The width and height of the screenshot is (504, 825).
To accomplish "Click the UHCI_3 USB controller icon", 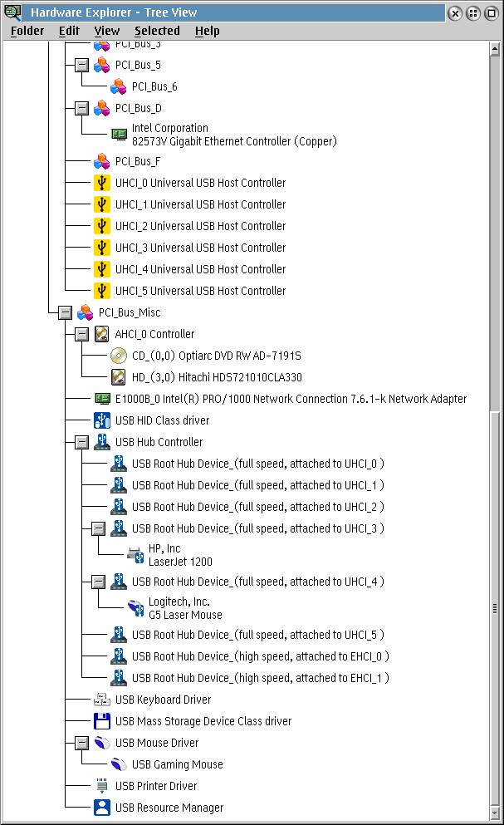I will point(101,248).
